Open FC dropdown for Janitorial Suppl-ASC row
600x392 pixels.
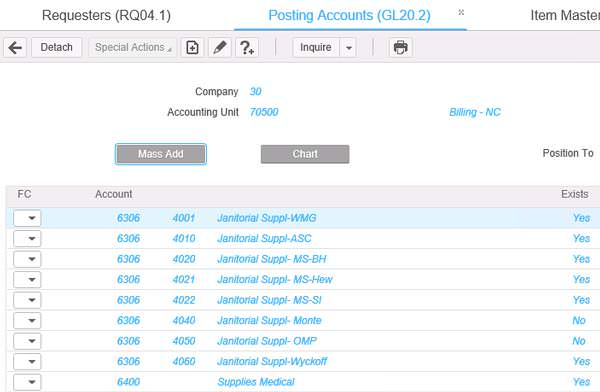pyautogui.click(x=27, y=238)
